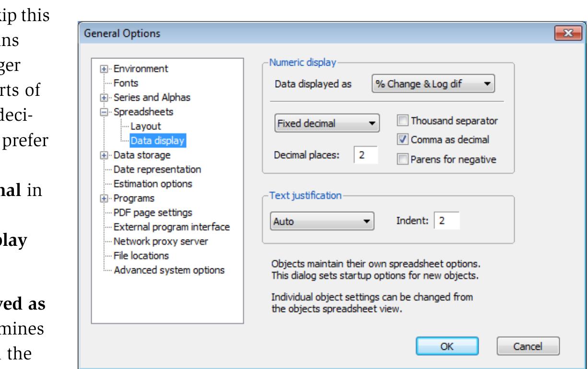The height and width of the screenshot is (369, 588).
Task: Expand the Environment tree node
Action: [x=104, y=69]
